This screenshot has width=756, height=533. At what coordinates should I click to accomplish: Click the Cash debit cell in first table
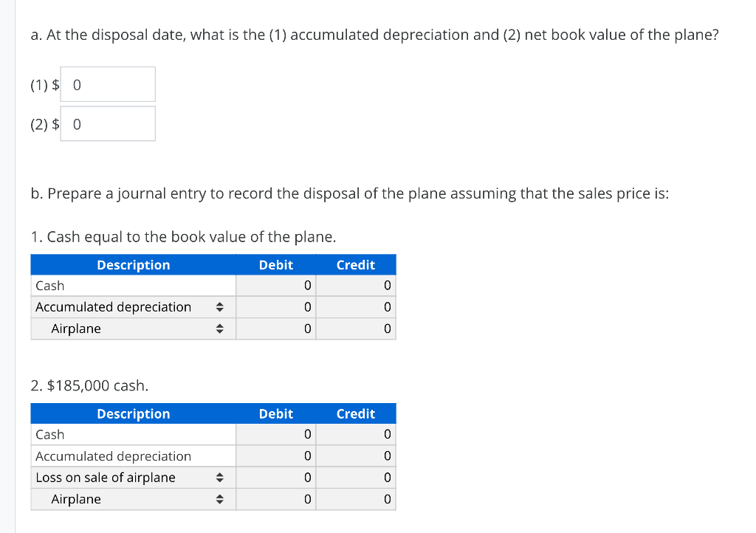click(x=275, y=286)
